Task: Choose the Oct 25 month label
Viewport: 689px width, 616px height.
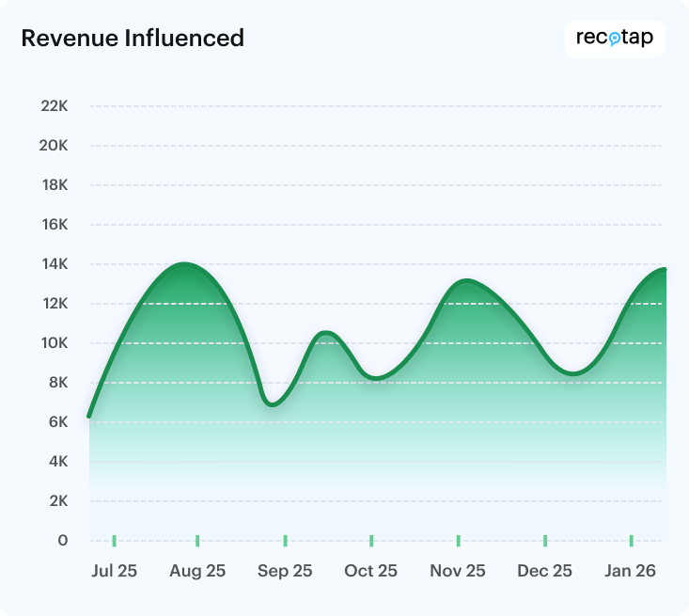Action: point(370,571)
